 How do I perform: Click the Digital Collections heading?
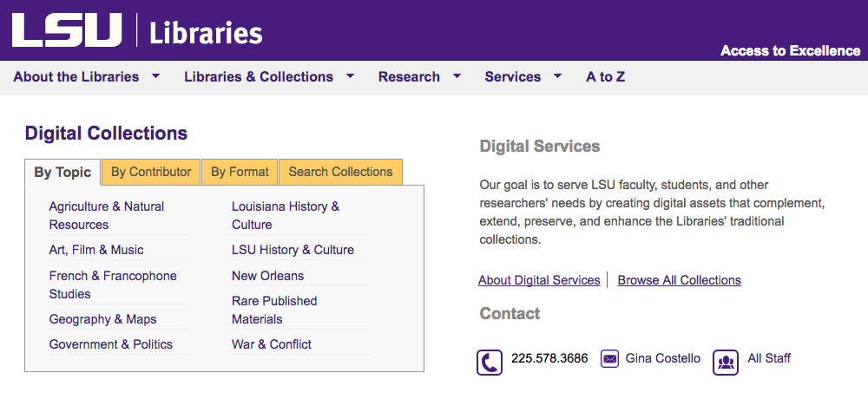(106, 134)
